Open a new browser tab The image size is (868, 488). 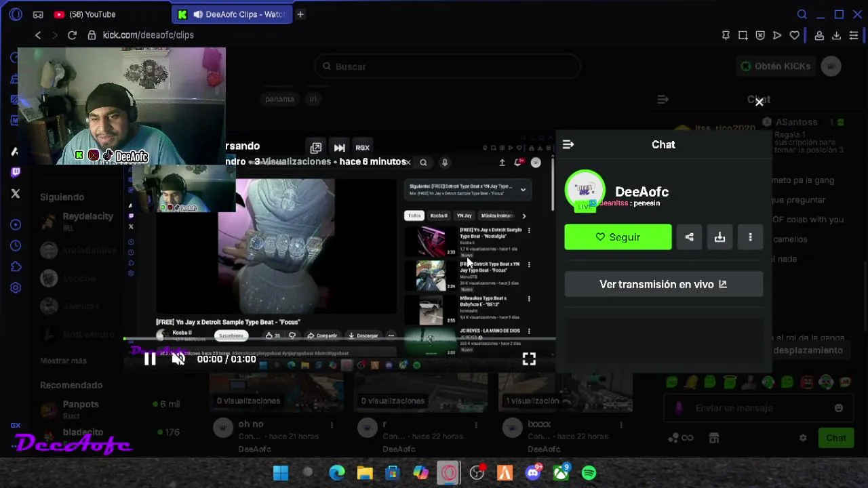[x=300, y=14]
